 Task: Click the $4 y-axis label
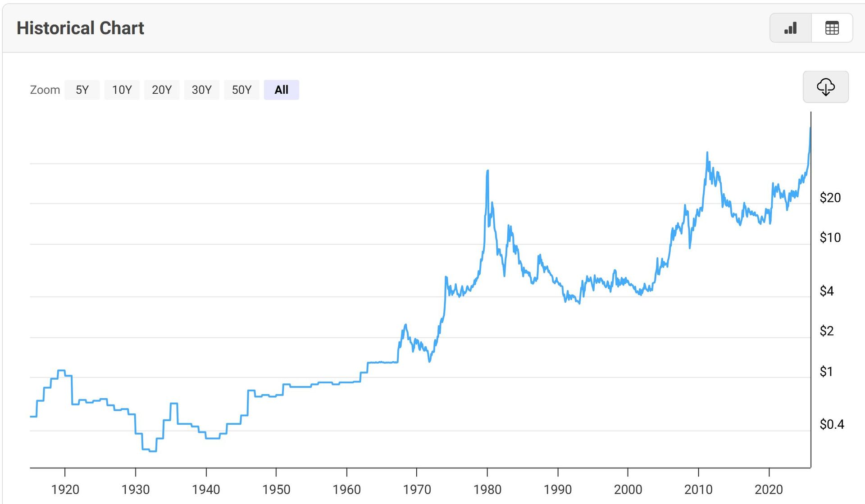click(826, 291)
